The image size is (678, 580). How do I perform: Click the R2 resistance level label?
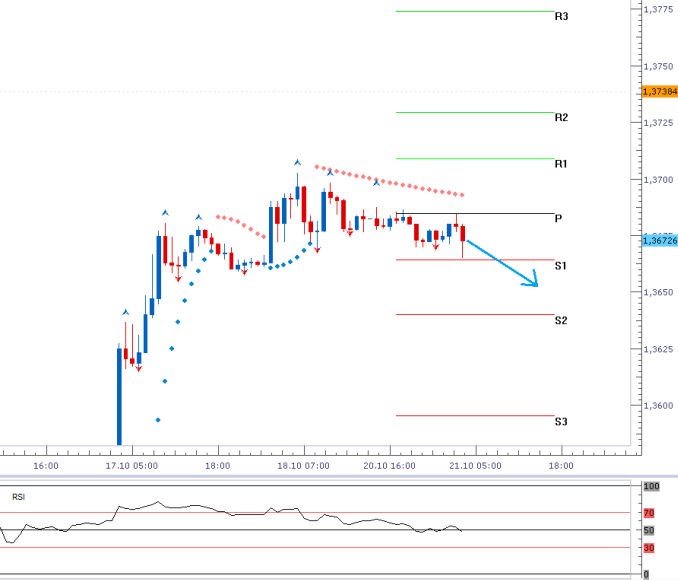tap(561, 117)
